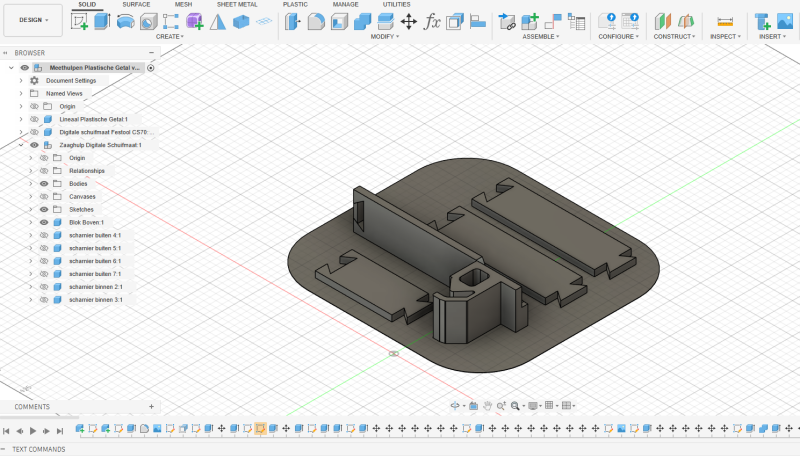Switch to the MANAGE tab
The height and width of the screenshot is (457, 800).
coord(345,5)
